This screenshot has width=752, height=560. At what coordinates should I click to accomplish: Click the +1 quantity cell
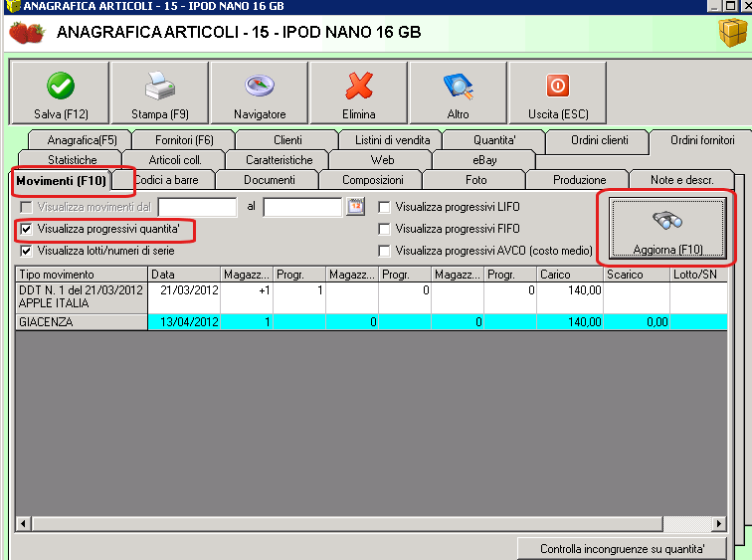tap(247, 297)
